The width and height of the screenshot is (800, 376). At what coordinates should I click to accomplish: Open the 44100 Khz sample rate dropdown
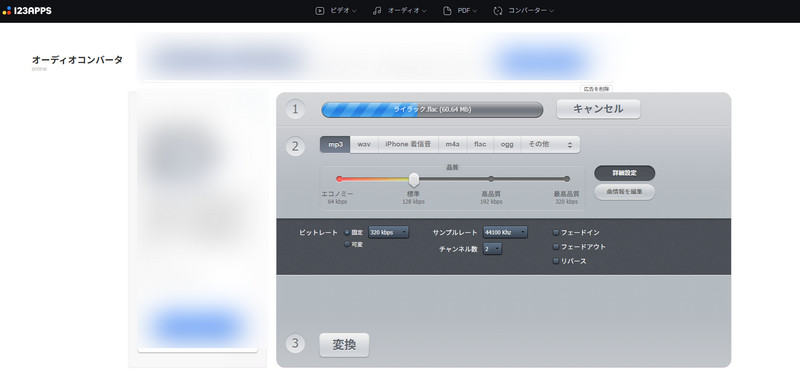coord(505,232)
